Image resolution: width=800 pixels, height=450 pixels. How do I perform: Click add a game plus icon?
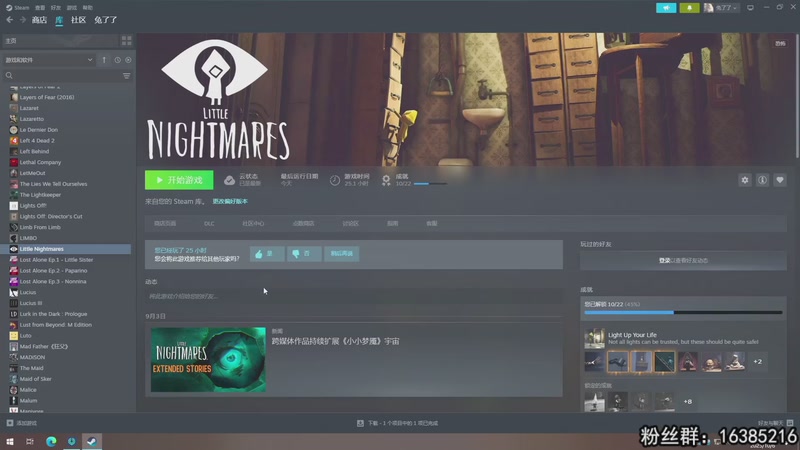click(x=10, y=423)
